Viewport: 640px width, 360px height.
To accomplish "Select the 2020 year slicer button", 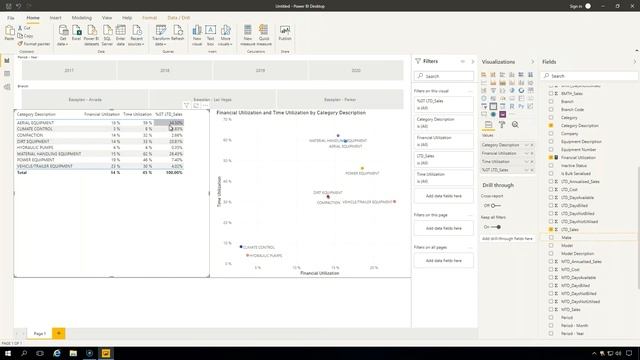I will (356, 70).
